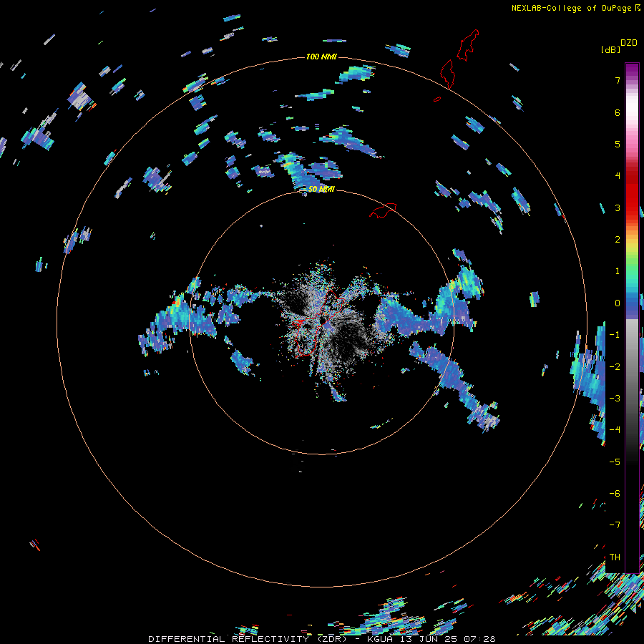
Task: Click the -2 value on color scale
Action: tap(615, 367)
